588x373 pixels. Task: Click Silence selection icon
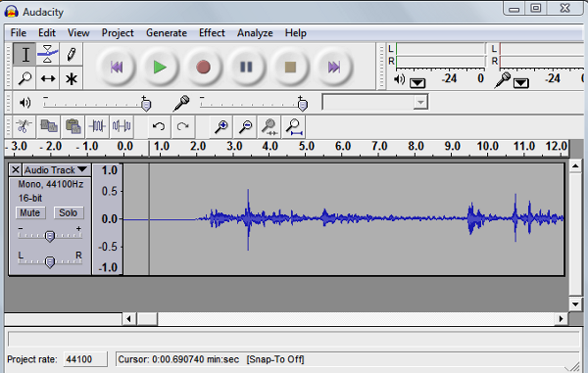[122, 126]
